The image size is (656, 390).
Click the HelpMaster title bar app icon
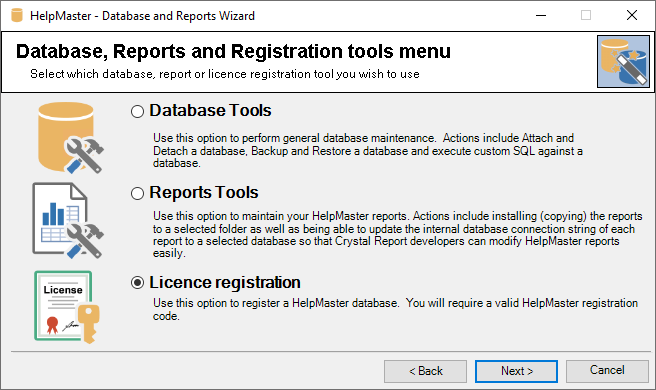(x=17, y=15)
